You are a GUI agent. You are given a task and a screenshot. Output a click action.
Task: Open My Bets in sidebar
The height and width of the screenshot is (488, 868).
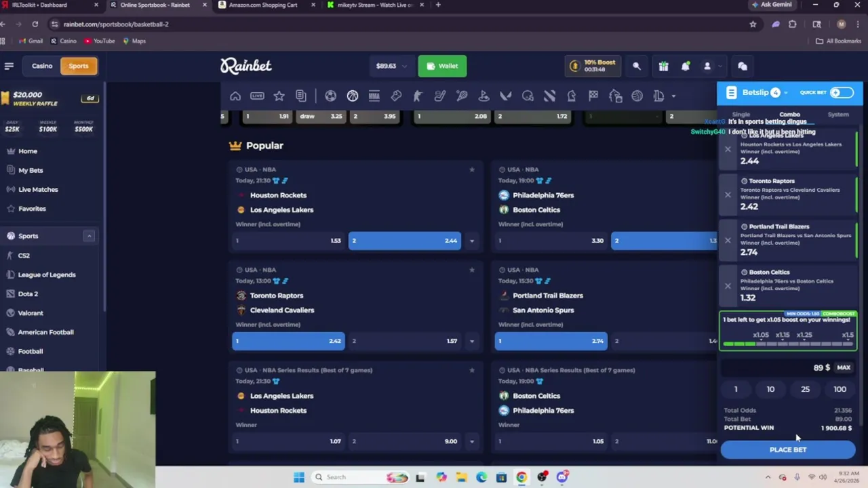click(31, 170)
